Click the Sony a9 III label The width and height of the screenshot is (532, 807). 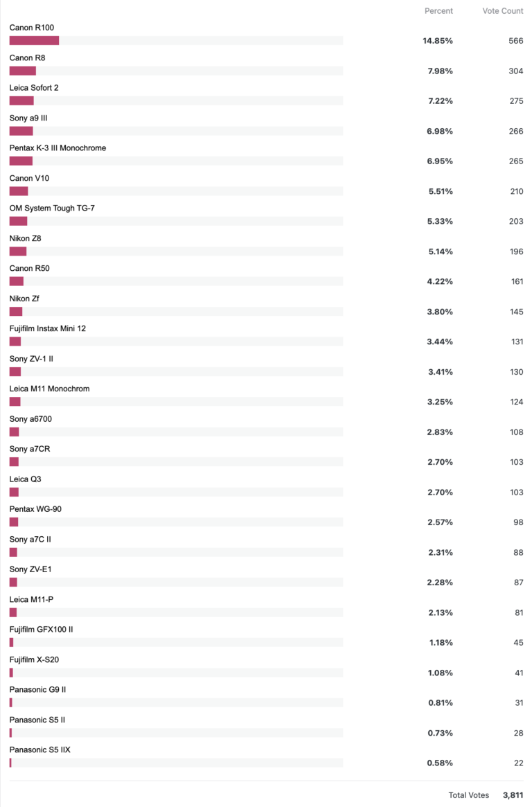[28, 118]
